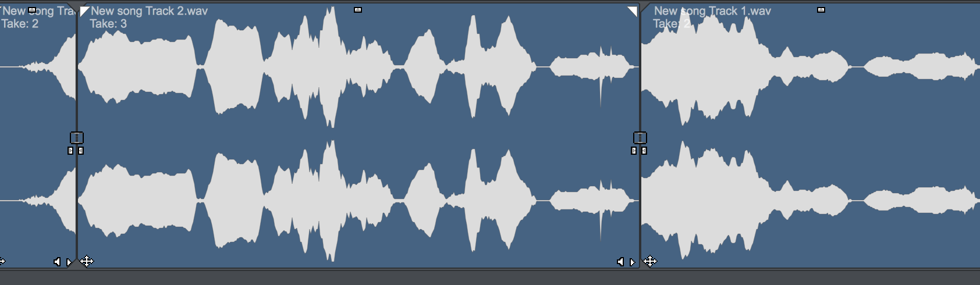
Task: Click the crossfade box between Track 2.wav and Track 1.wav
Action: tap(640, 138)
